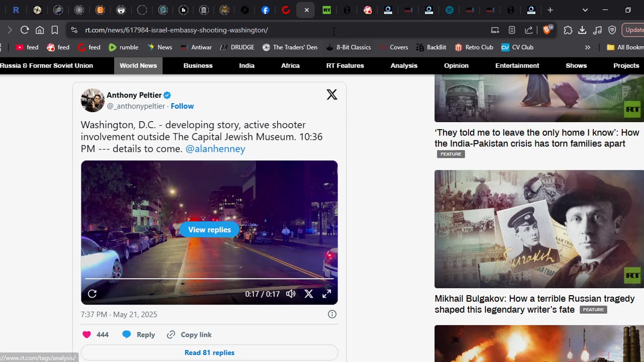Viewport: 644px width, 362px height.
Task: Reload the page with refresh icon
Action: tap(25, 30)
